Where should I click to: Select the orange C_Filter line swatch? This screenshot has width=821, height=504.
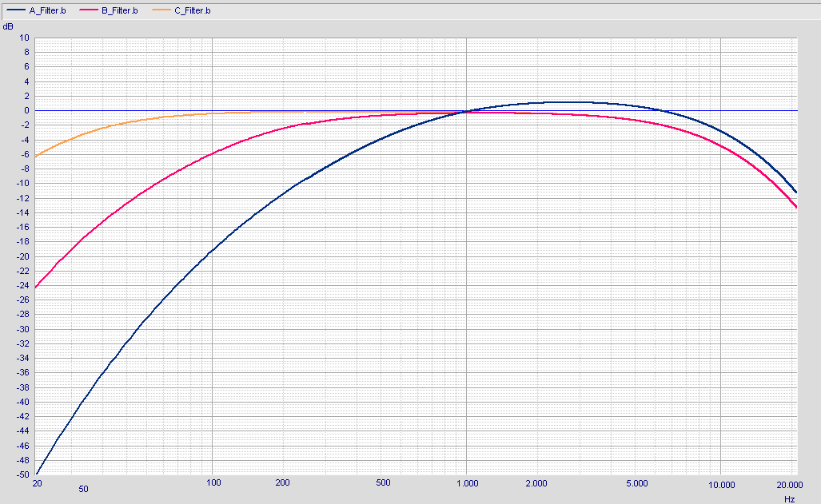[160, 11]
